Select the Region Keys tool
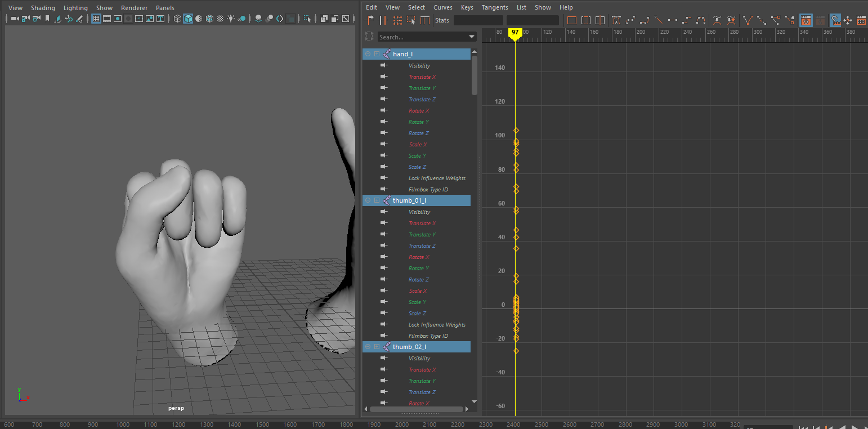Screen dimensions: 868x429 click(x=411, y=20)
